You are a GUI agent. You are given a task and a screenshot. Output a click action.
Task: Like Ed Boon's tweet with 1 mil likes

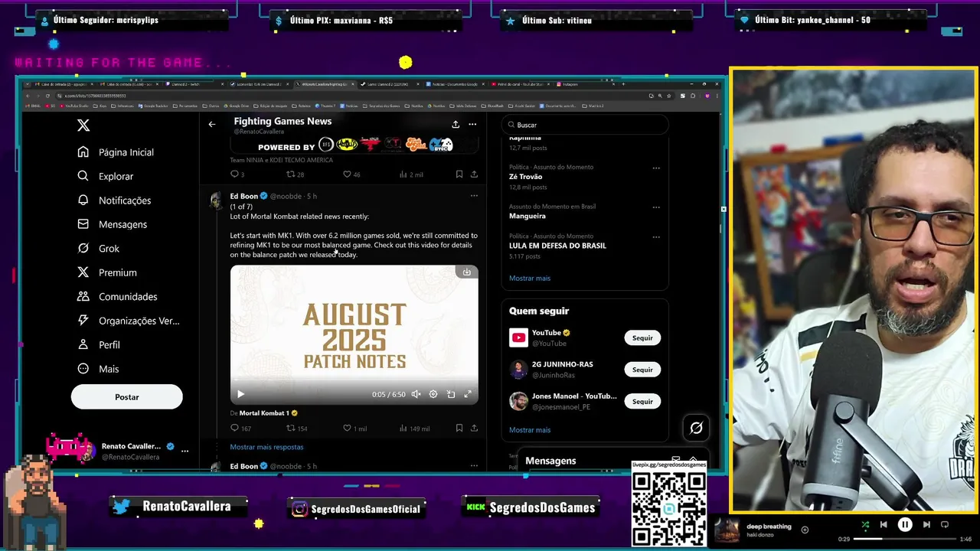354,429
